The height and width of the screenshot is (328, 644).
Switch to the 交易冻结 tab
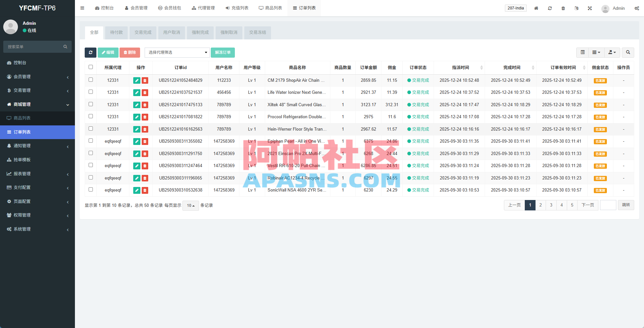click(x=258, y=33)
